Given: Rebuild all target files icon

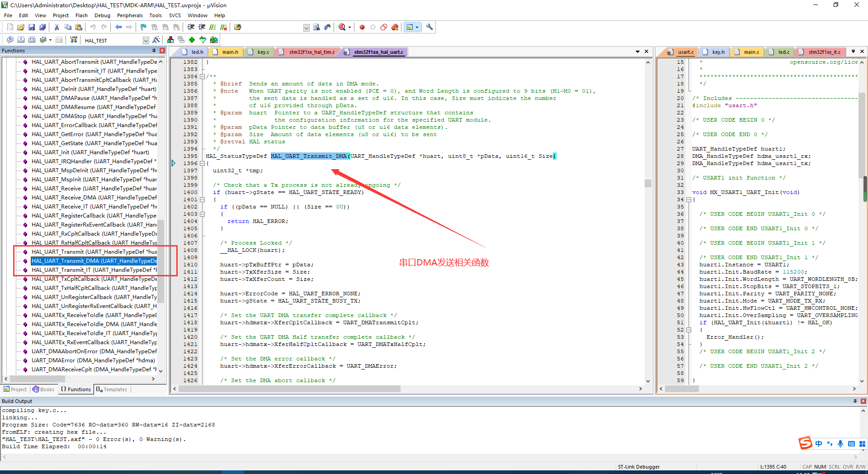Looking at the screenshot, I should 32,40.
